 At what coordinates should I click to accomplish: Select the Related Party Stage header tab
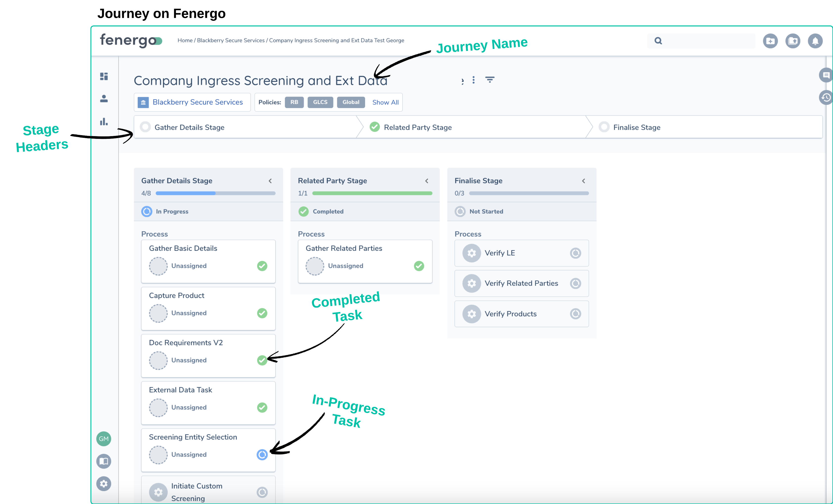click(x=417, y=127)
